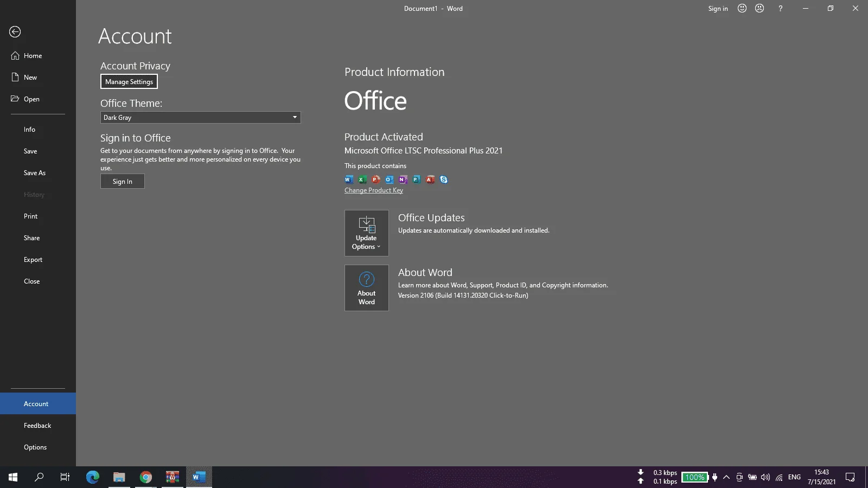Choose Save in the sidebar

[x=38, y=151]
